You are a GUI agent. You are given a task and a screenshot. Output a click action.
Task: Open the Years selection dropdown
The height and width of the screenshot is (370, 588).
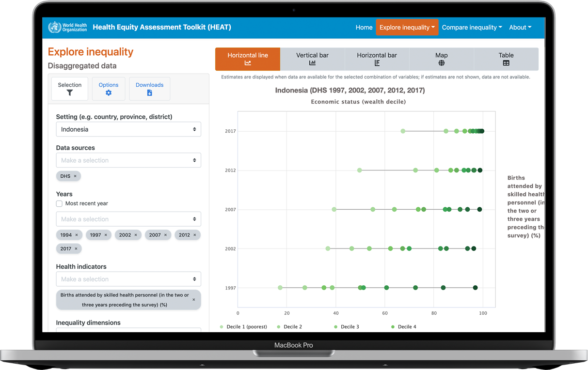pyautogui.click(x=128, y=219)
